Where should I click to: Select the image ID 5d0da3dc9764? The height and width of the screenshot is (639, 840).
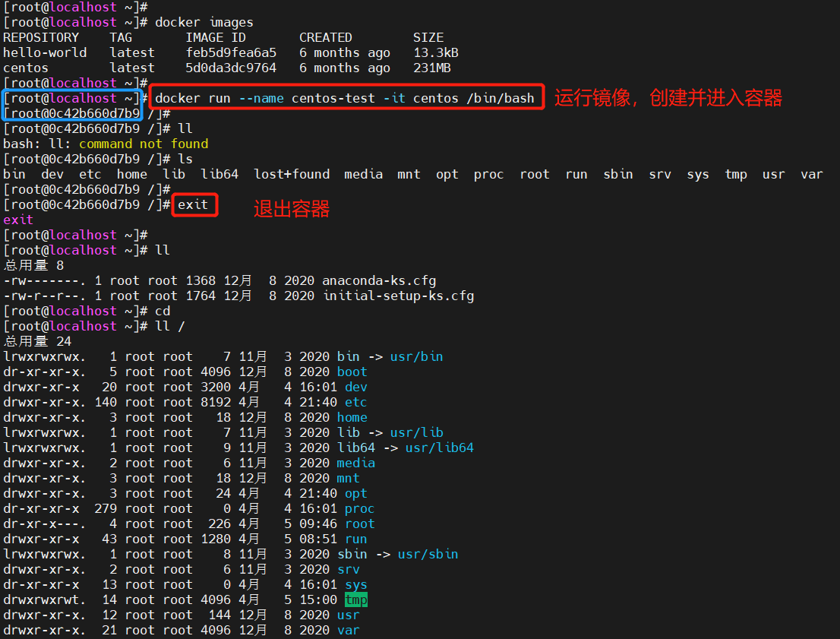tap(231, 68)
